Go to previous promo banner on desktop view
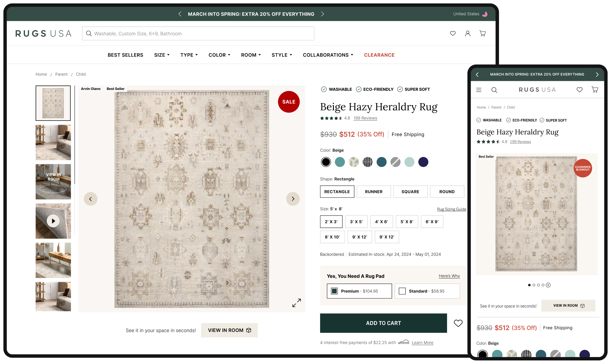Screen dimensions: 611x364 click(x=180, y=14)
